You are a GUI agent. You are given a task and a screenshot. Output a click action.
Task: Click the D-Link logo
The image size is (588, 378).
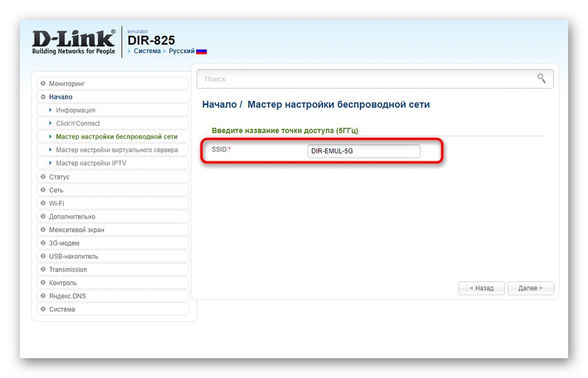click(x=74, y=41)
